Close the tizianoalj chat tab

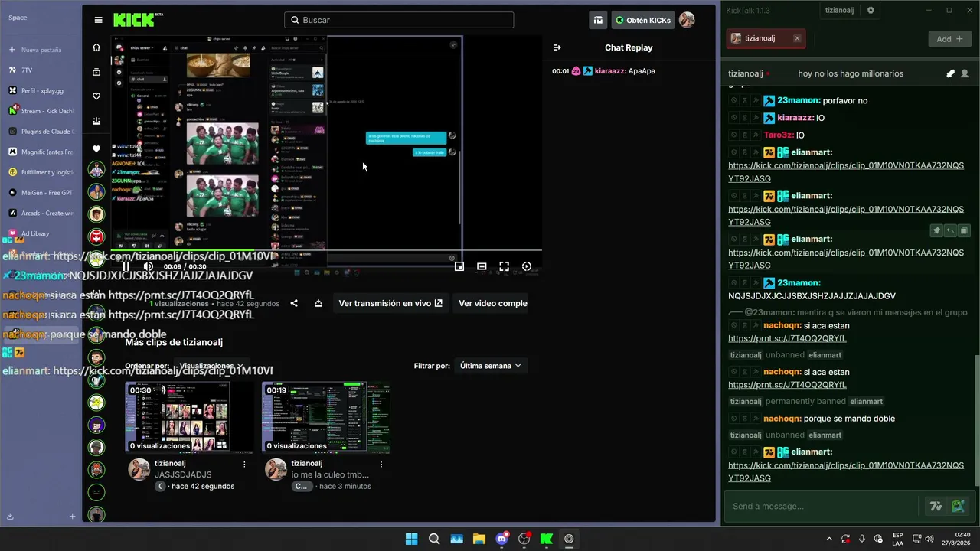pos(797,38)
